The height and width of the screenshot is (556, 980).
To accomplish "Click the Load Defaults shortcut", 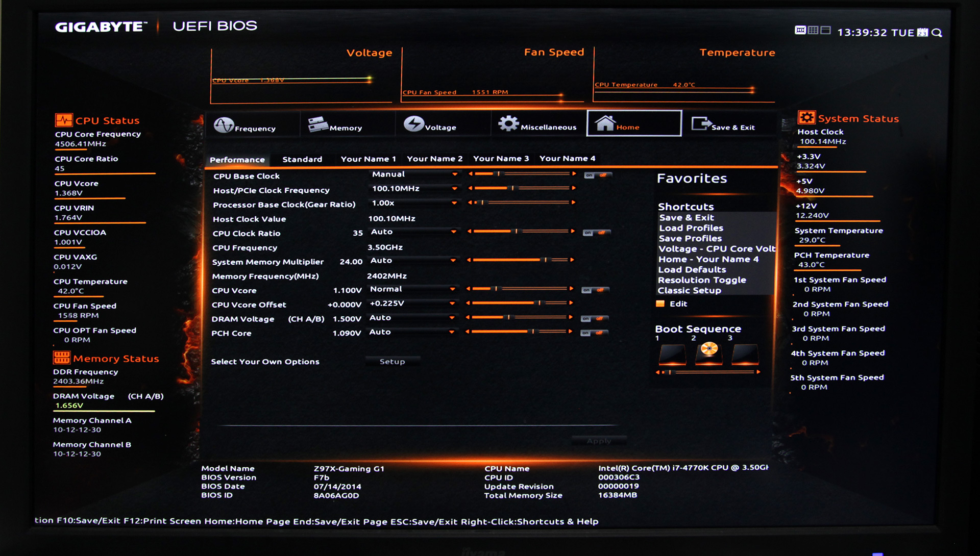I will tap(692, 269).
